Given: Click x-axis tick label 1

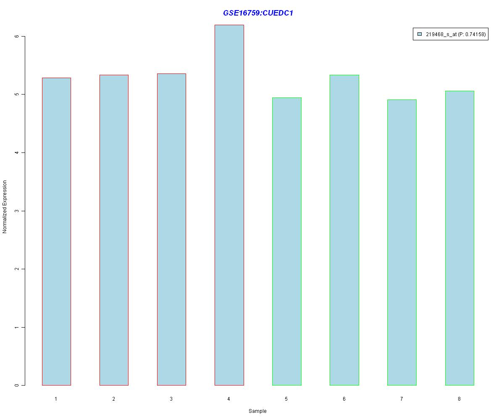Looking at the screenshot, I should click(56, 399).
